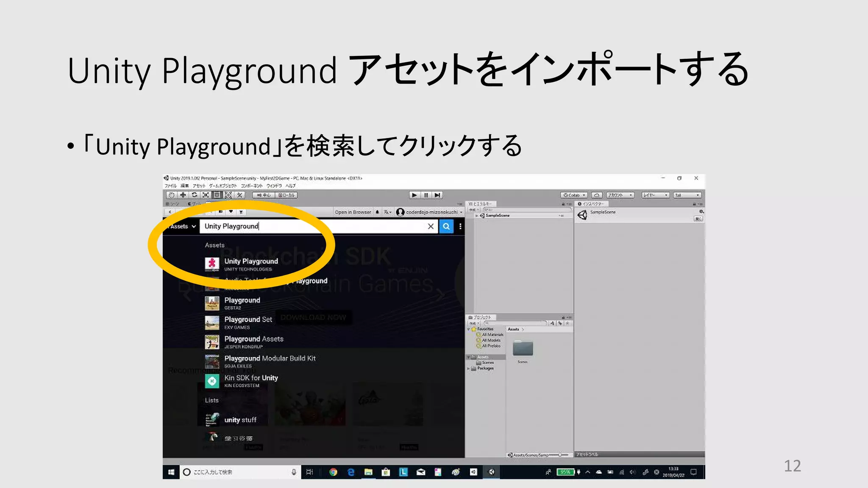Select the Move tool
Screen dimensions: 868x488
183,195
